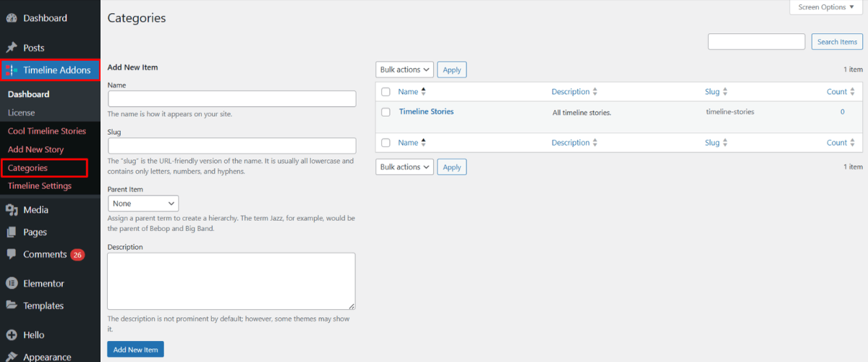Image resolution: width=868 pixels, height=362 pixels.
Task: Toggle select-all checkbox in table header
Action: tap(386, 92)
